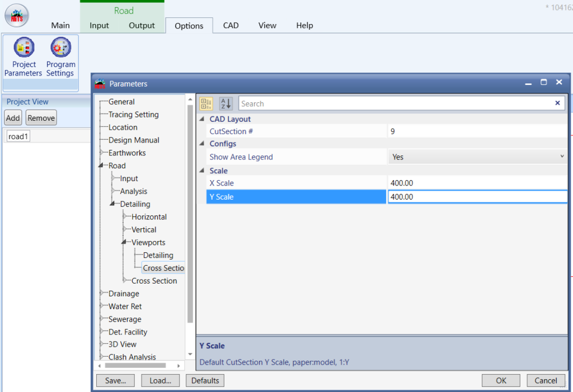The width and height of the screenshot is (573, 392).
Task: Select Design Manual in the tree
Action: tap(134, 140)
